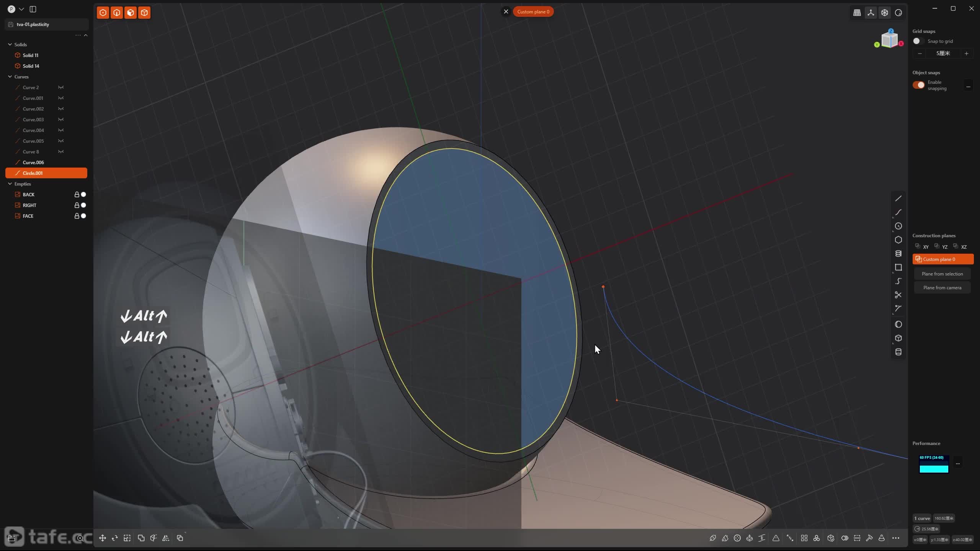The height and width of the screenshot is (551, 980).
Task: Click the Move command icon
Action: pos(103,538)
